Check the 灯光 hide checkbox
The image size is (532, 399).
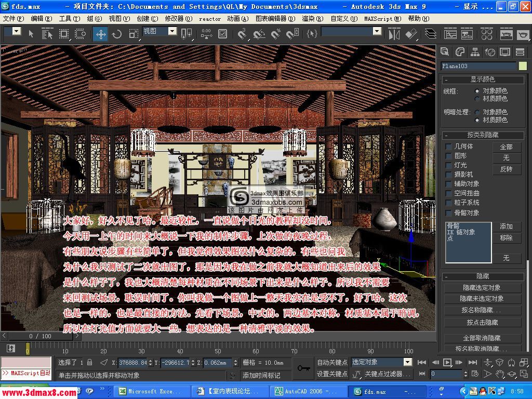(448, 165)
